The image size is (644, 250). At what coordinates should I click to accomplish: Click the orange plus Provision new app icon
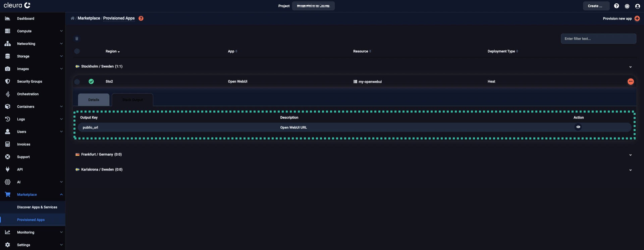click(637, 18)
